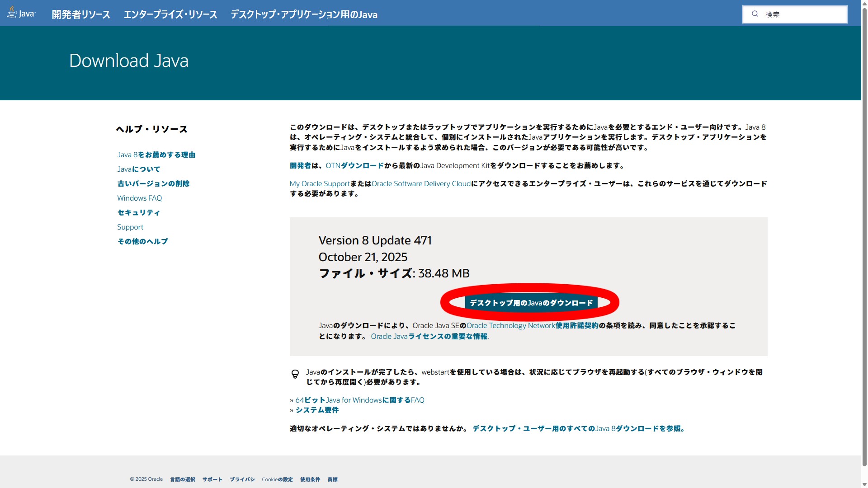Click the デスクトップ用のJavaのダウンロード button

[531, 303]
